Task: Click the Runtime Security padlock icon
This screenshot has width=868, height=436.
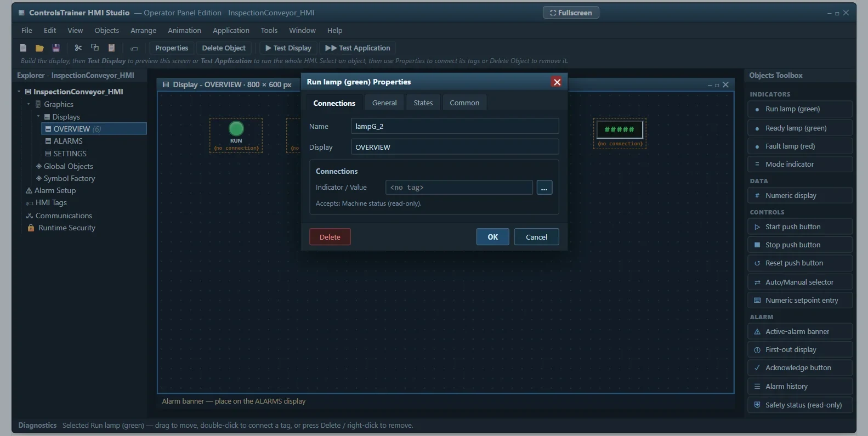Action: pyautogui.click(x=31, y=228)
